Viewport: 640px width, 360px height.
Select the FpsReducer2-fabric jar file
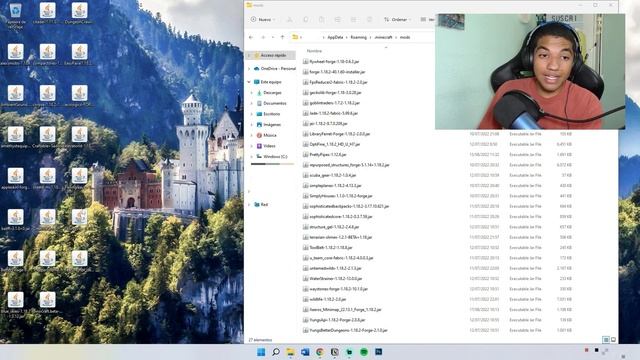pos(335,82)
